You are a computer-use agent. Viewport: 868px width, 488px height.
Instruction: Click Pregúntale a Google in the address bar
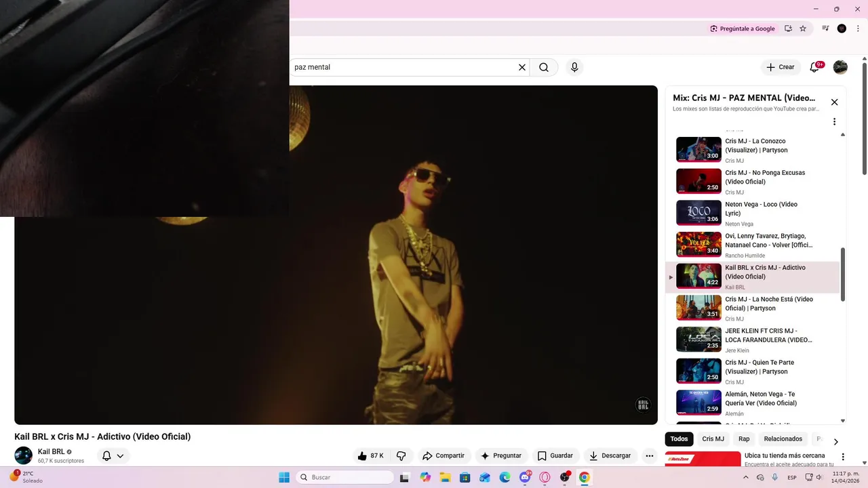(x=743, y=28)
